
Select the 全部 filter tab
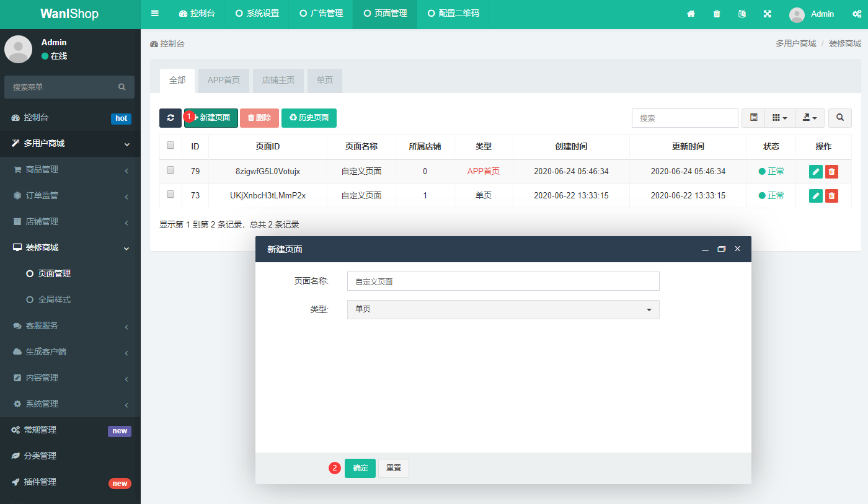pos(177,81)
